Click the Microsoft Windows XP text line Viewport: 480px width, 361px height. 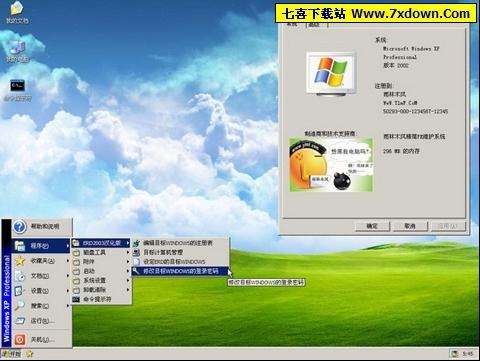point(411,49)
